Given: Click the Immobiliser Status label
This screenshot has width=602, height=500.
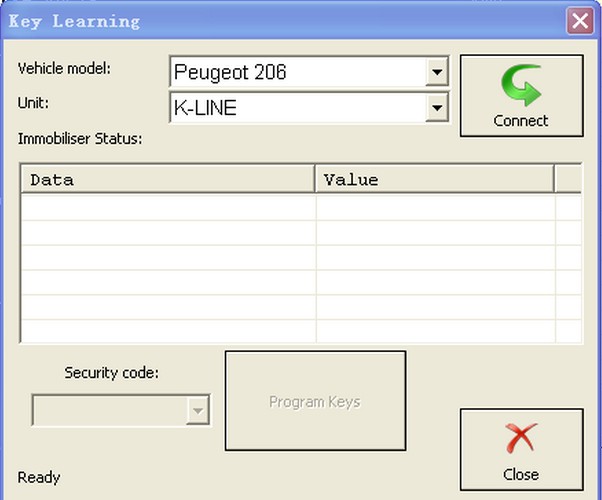Looking at the screenshot, I should click(80, 139).
